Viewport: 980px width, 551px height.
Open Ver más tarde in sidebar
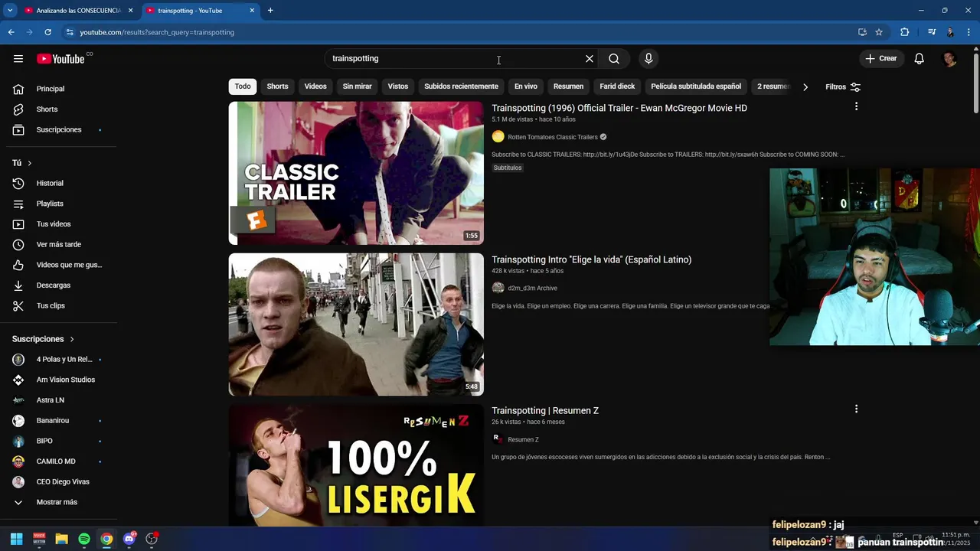pos(58,245)
